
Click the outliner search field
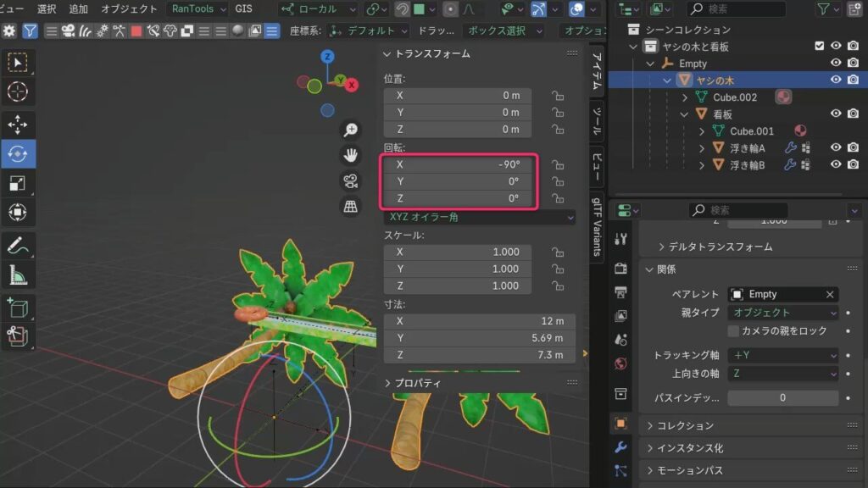(736, 8)
